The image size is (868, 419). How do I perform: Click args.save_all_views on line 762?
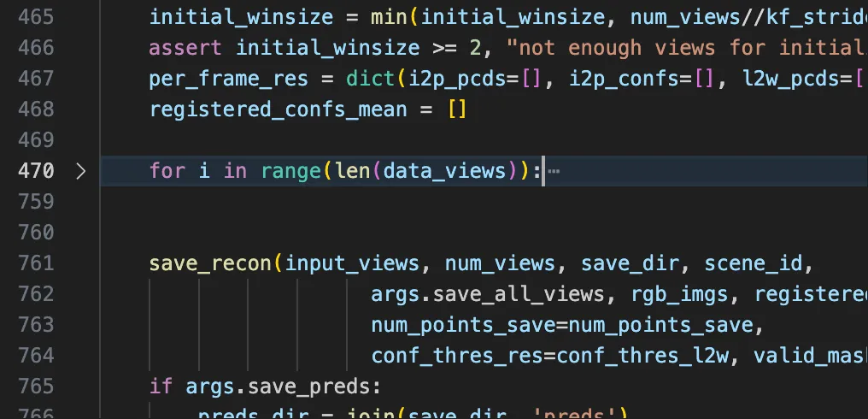[494, 294]
